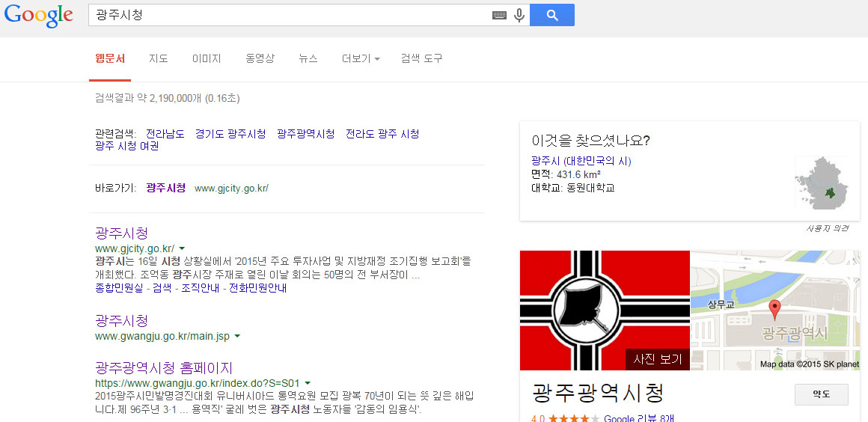868x422 pixels.
Task: Click the 사진 보기 button
Action: click(658, 359)
